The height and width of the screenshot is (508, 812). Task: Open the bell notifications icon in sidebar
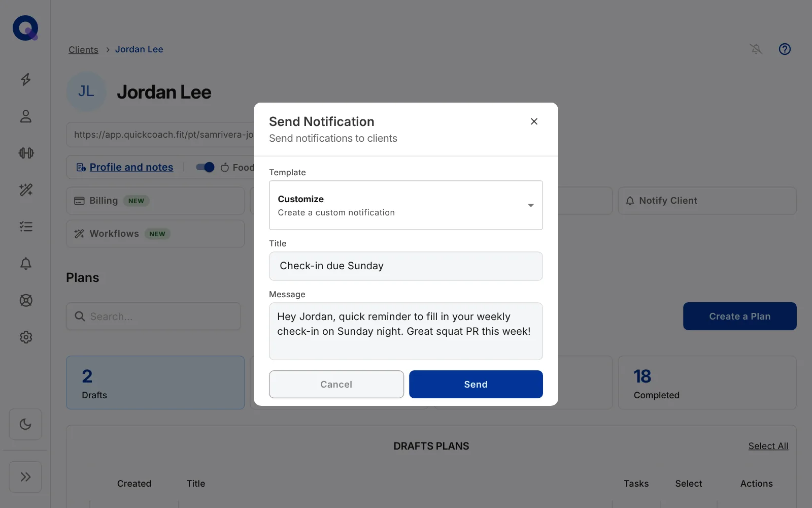26,264
